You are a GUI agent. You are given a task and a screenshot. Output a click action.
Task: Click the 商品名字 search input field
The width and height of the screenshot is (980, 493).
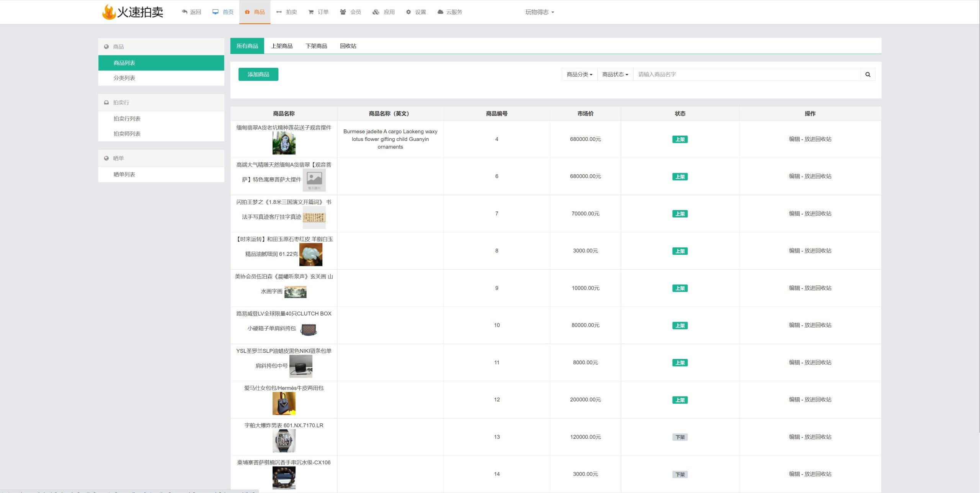pos(747,74)
